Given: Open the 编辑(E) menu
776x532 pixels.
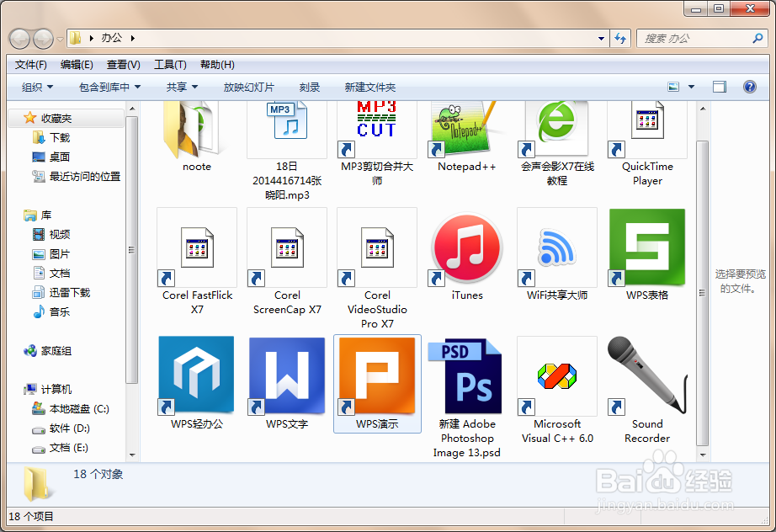Looking at the screenshot, I should pos(77,65).
